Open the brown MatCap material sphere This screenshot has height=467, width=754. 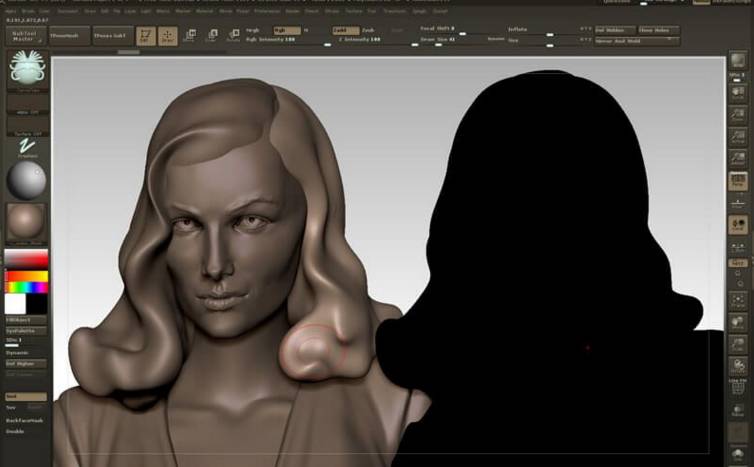tap(26, 223)
